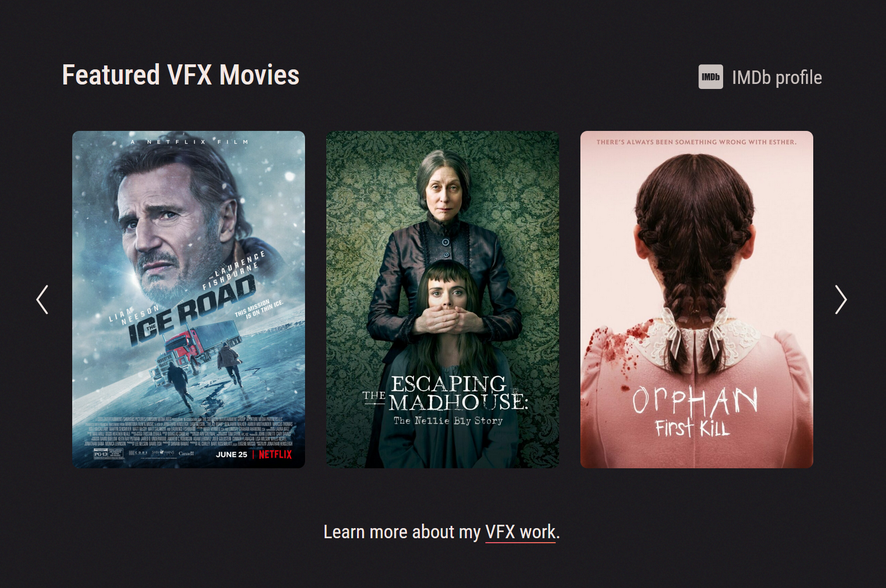This screenshot has height=588, width=886.
Task: Click the IMDb logo icon
Action: [x=710, y=77]
